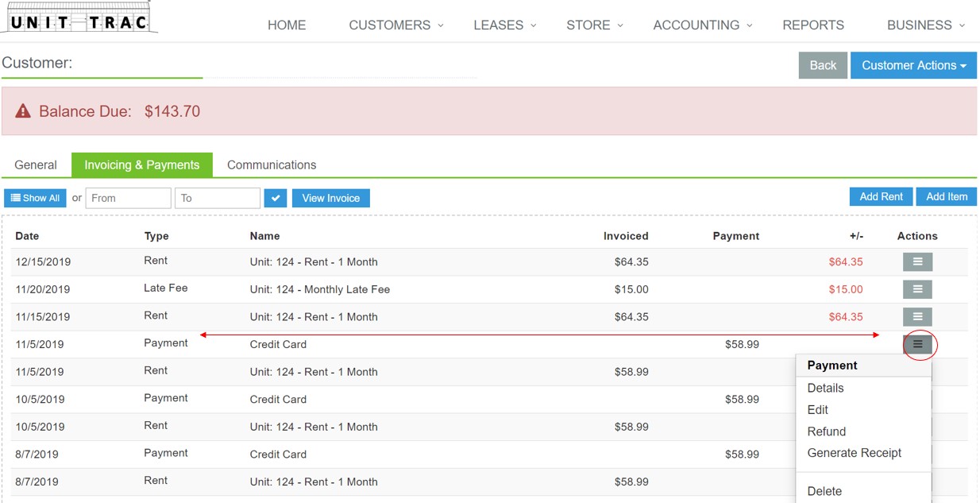This screenshot has height=503, width=980.
Task: Click the 10/5/2019 Rent row's $58.99 invoiced
Action: coord(631,427)
